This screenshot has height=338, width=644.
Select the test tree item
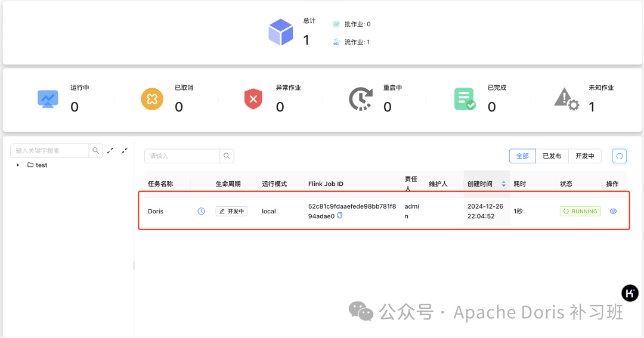pyautogui.click(x=42, y=165)
